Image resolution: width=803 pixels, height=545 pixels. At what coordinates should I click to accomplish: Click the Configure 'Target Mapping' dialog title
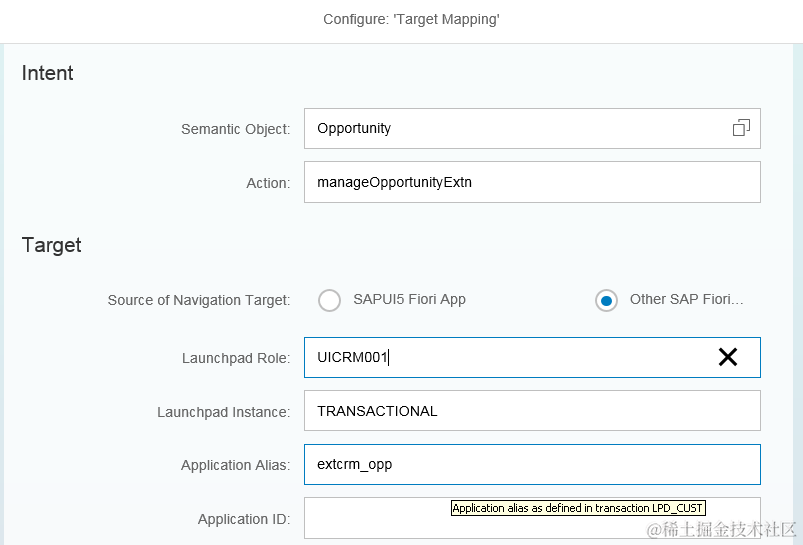point(411,19)
